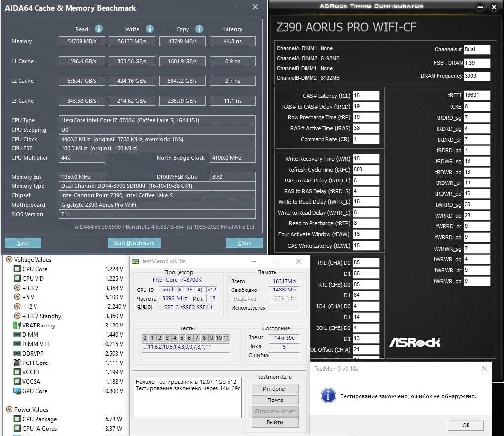
Task: Click the DRAM Frequency field
Action: (x=477, y=76)
